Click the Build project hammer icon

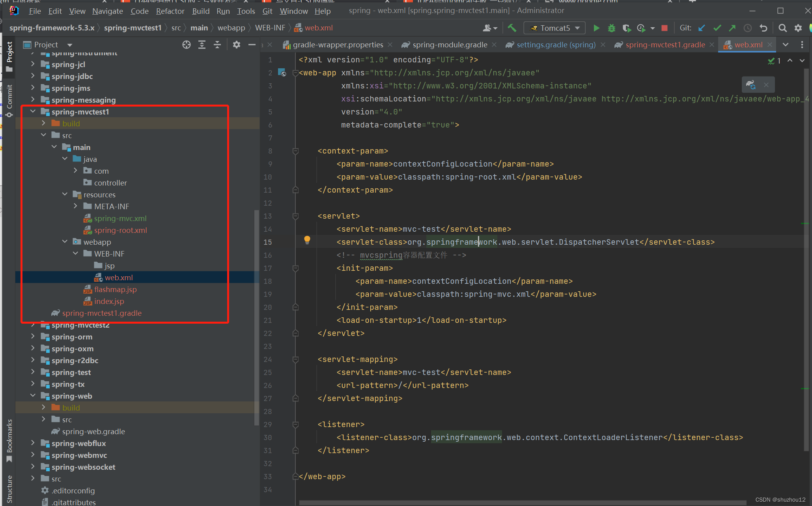(x=512, y=28)
